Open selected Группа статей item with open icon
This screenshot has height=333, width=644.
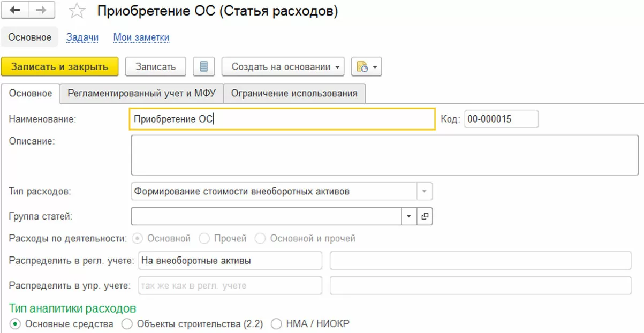click(x=425, y=216)
